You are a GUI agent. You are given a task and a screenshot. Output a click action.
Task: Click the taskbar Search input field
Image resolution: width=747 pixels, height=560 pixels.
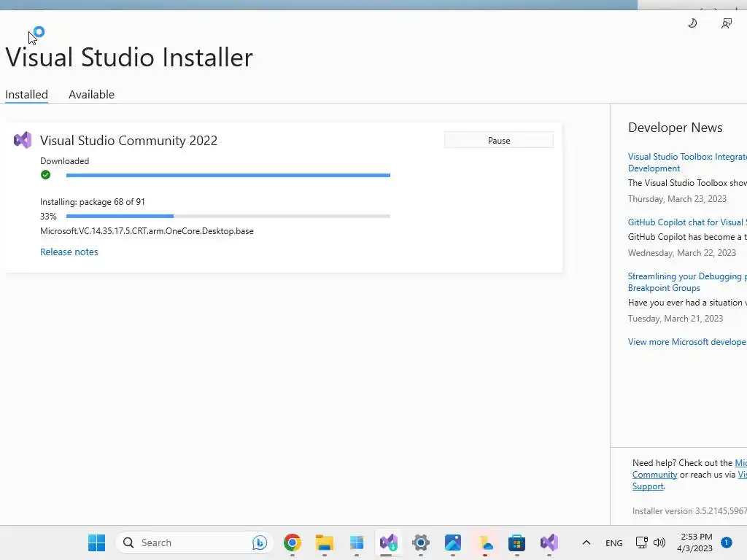[x=194, y=542]
